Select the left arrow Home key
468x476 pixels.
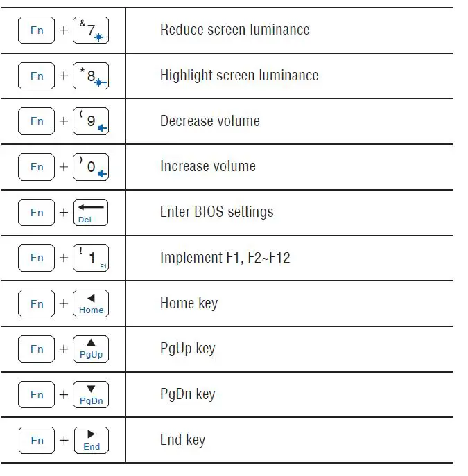pyautogui.click(x=91, y=303)
